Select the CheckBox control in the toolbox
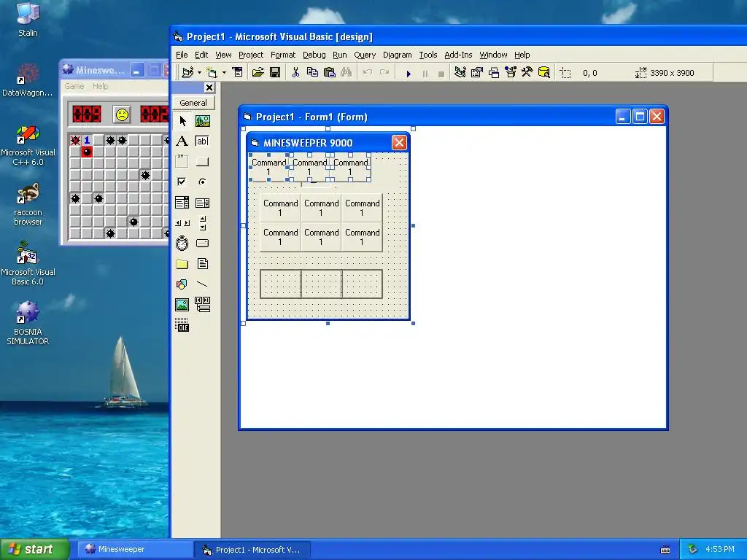 [182, 182]
